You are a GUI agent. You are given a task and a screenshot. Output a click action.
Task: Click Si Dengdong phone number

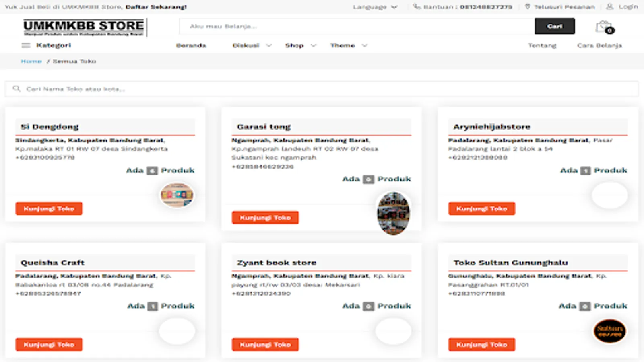[45, 158]
